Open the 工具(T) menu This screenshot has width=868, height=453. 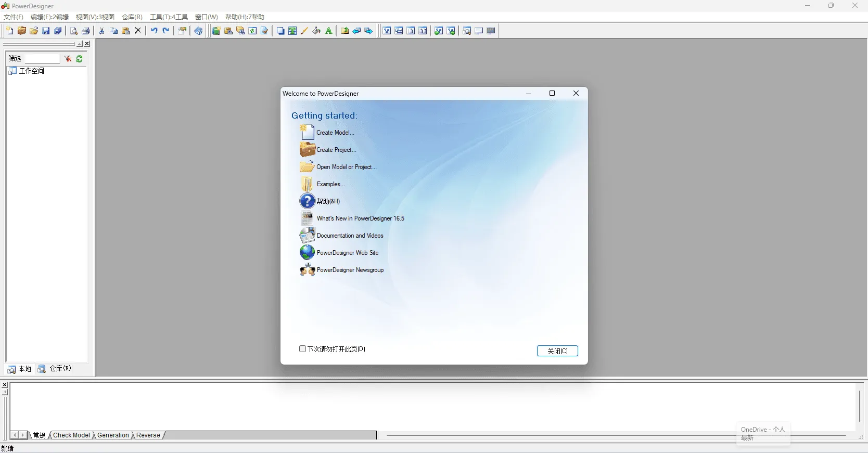point(169,17)
